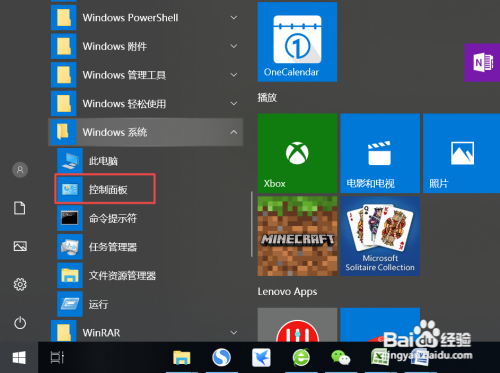Open the 电影和电视 tile

click(x=380, y=153)
